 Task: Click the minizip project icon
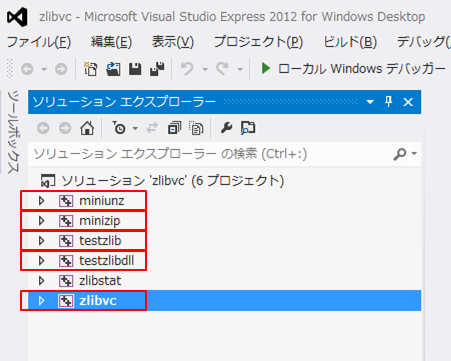click(x=66, y=221)
